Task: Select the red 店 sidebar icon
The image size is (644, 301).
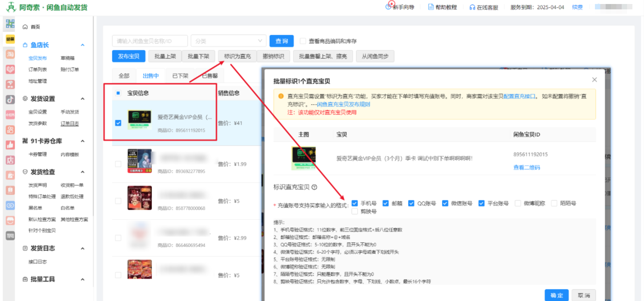Action: click(x=10, y=160)
